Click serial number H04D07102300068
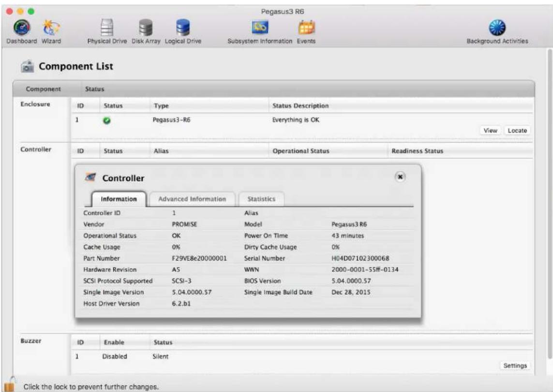This screenshot has height=392, width=553. click(x=360, y=258)
